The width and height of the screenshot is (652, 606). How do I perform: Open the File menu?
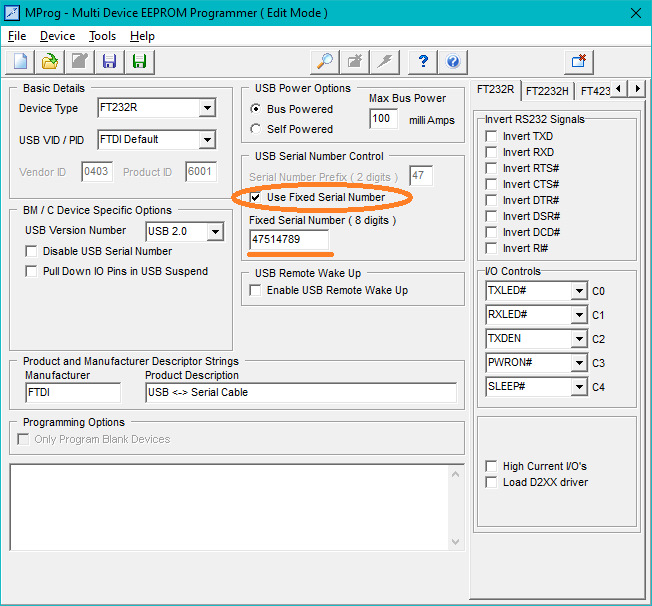[17, 36]
